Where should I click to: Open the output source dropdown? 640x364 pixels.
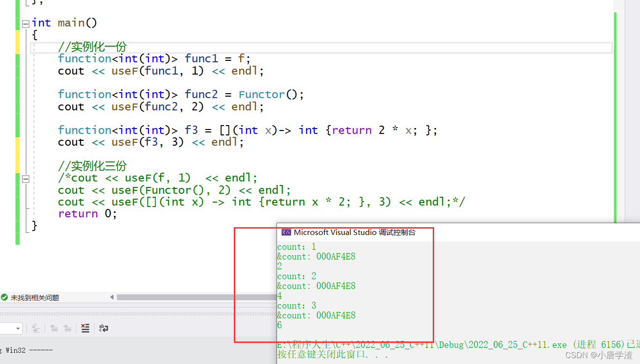pyautogui.click(x=18, y=328)
